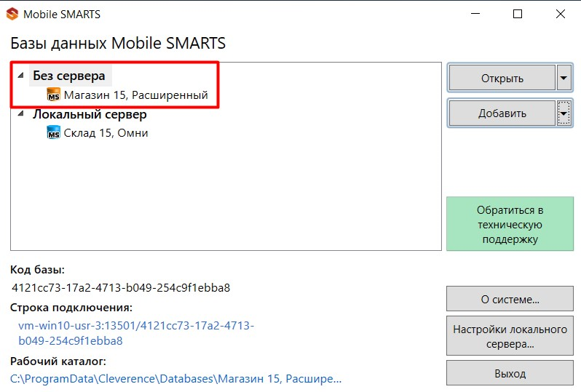Click the Выход button

pos(510,373)
